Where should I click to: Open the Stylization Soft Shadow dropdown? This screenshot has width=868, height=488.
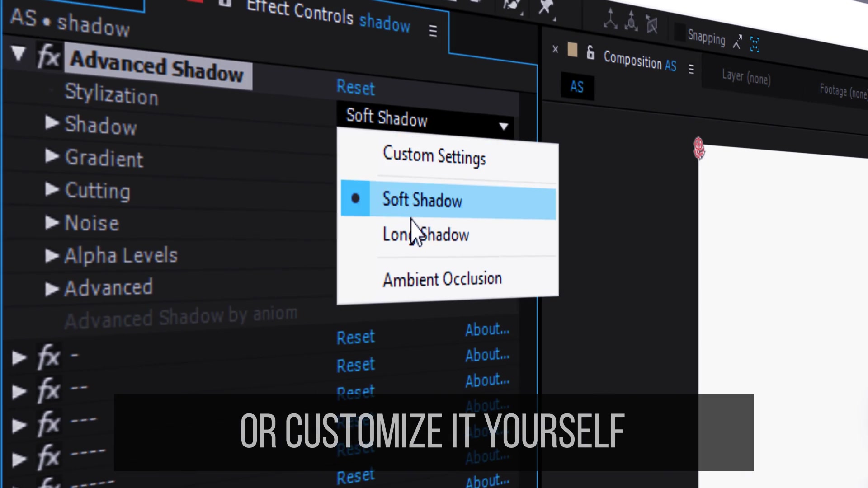[425, 119]
